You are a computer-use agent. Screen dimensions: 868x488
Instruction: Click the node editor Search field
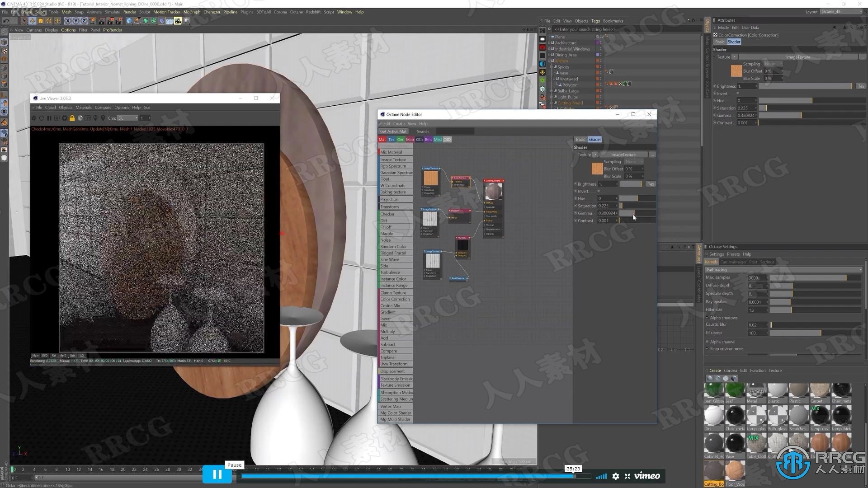point(455,131)
